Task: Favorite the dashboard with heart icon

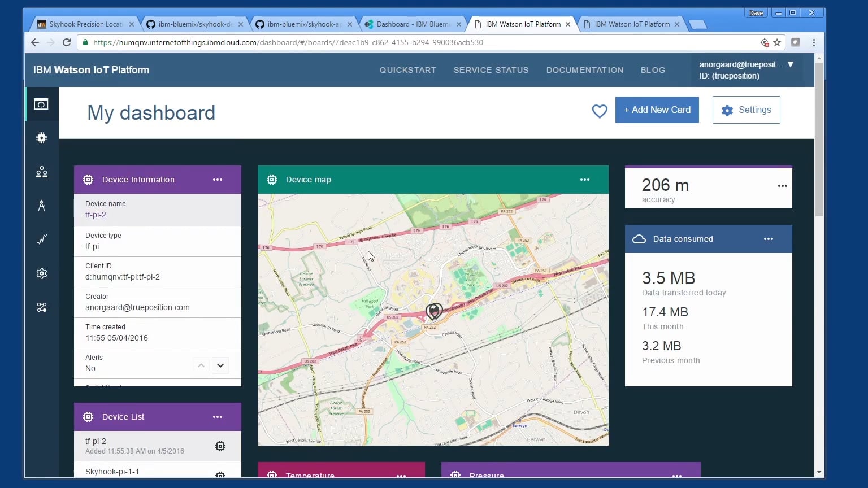Action: 600,111
